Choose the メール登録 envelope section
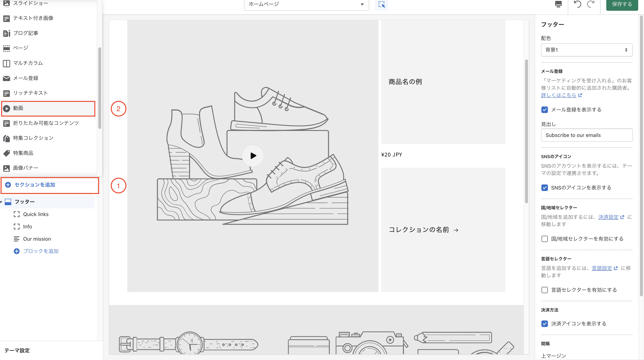 tap(26, 78)
